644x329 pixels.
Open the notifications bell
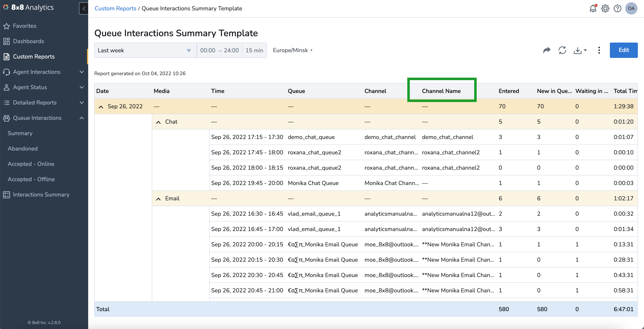593,8
